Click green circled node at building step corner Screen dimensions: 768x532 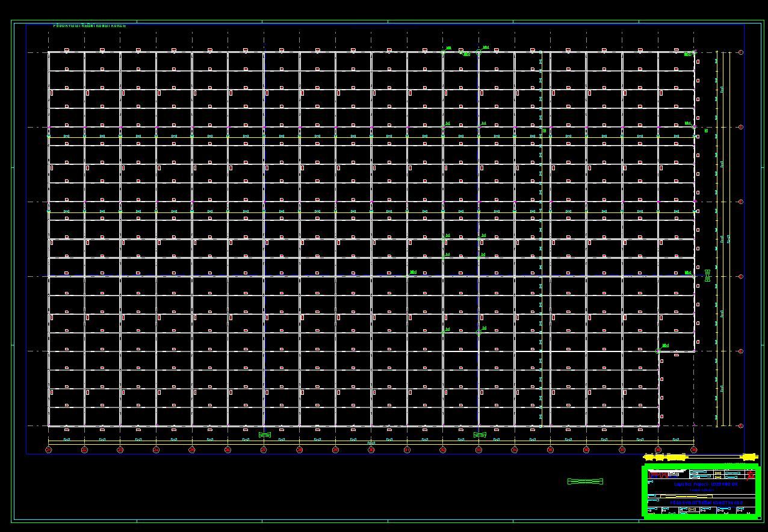pos(658,351)
